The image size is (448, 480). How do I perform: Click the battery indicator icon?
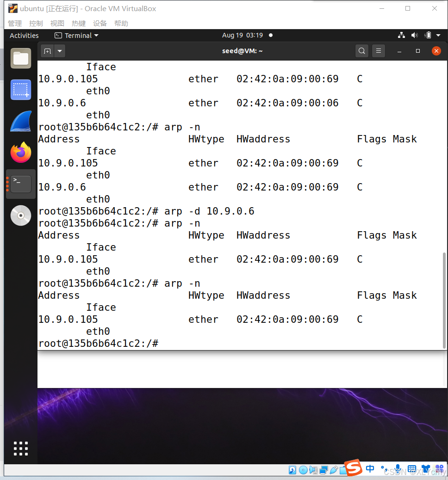click(428, 35)
